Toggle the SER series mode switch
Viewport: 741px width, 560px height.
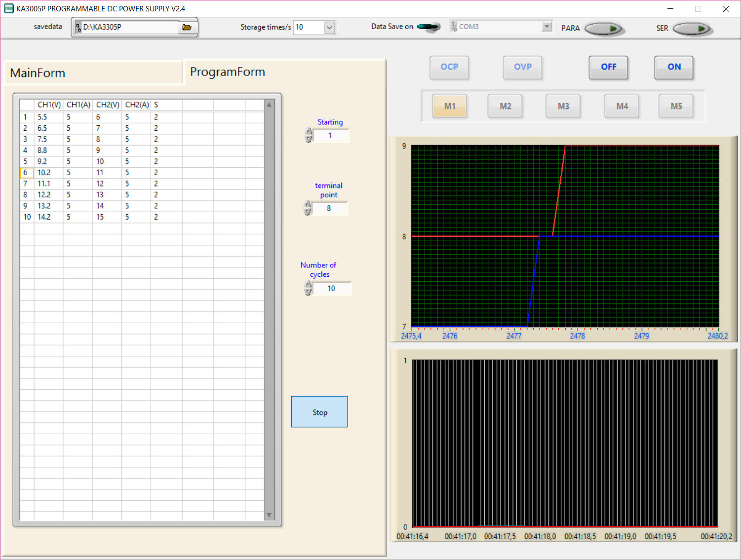tap(692, 29)
